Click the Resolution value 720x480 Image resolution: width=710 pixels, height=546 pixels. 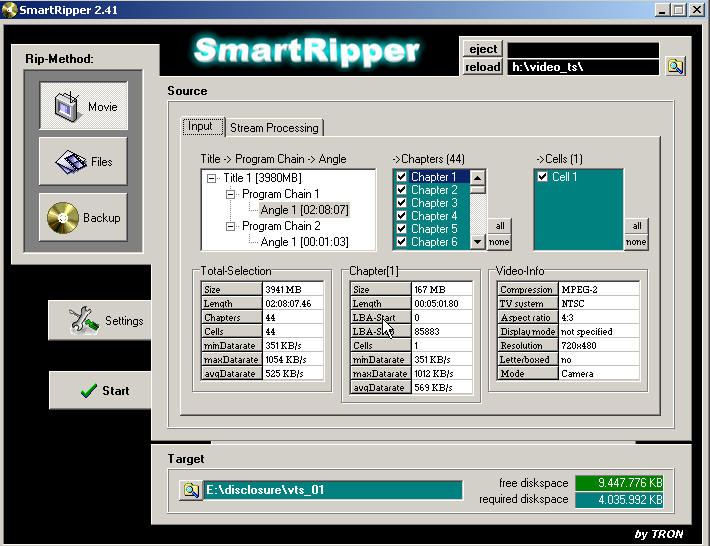pyautogui.click(x=599, y=345)
